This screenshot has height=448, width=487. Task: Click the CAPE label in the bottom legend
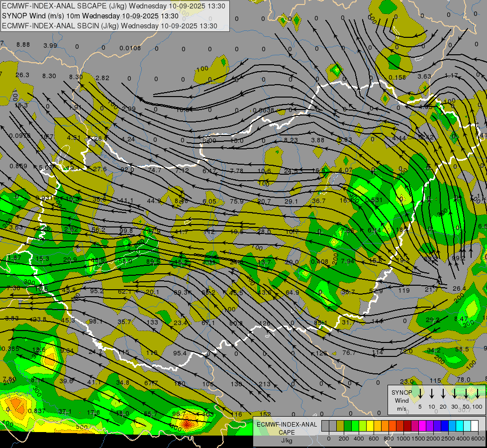point(287,433)
